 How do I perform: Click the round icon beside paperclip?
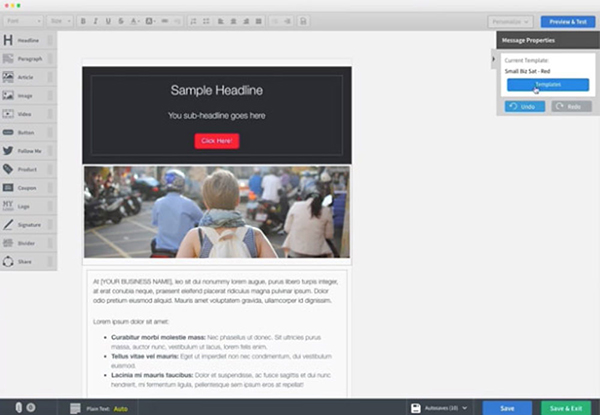click(x=31, y=407)
